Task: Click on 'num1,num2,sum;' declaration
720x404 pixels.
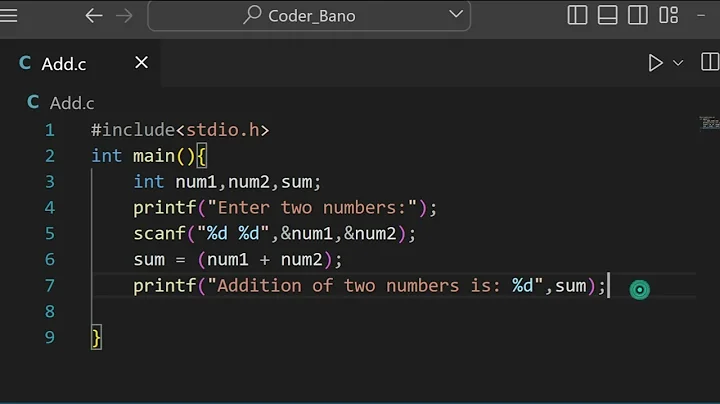Action: [x=248, y=182]
